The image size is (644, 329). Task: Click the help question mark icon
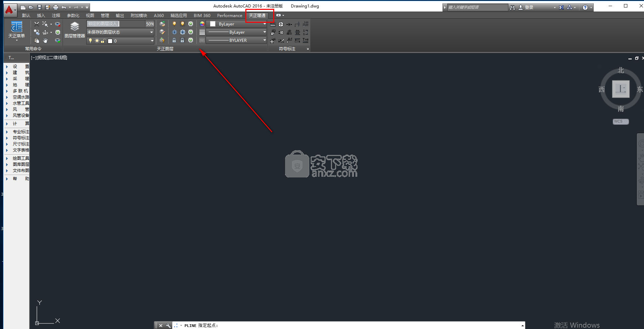click(585, 7)
